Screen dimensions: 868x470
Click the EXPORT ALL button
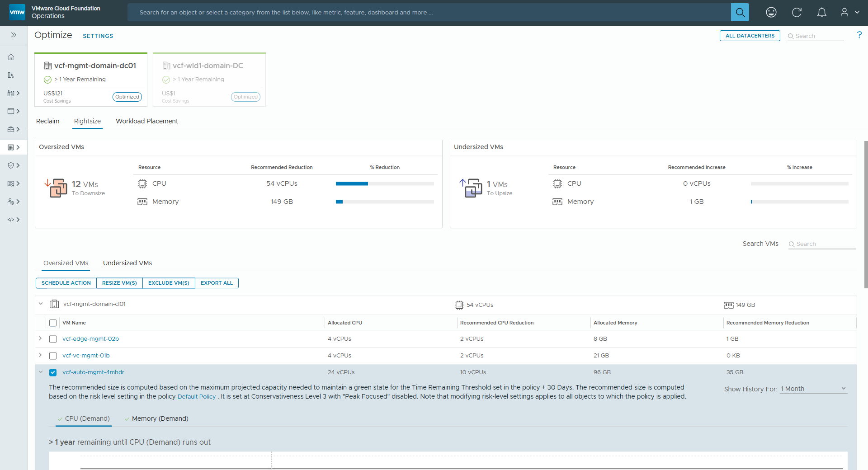pyautogui.click(x=217, y=283)
